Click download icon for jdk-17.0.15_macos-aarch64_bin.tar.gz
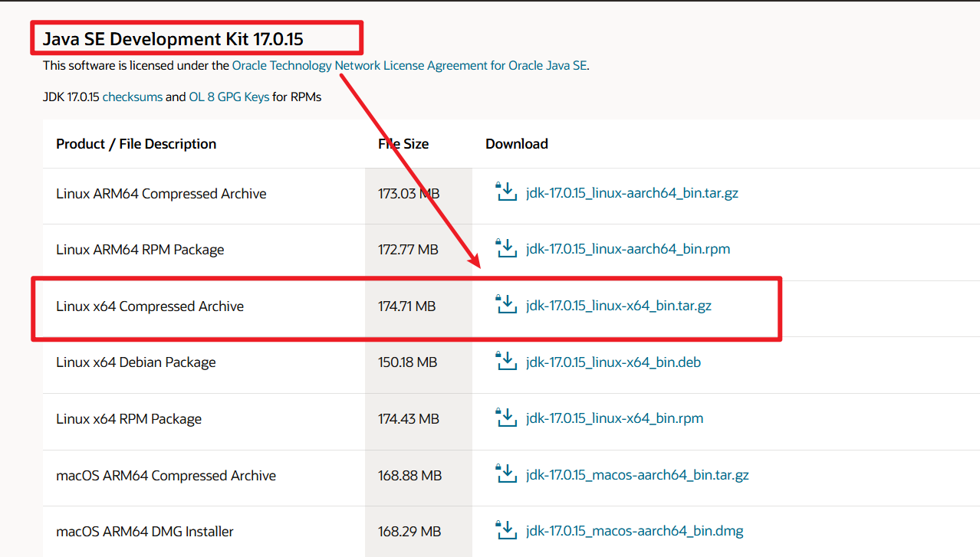Screen dimensions: 980x557 click(506, 473)
